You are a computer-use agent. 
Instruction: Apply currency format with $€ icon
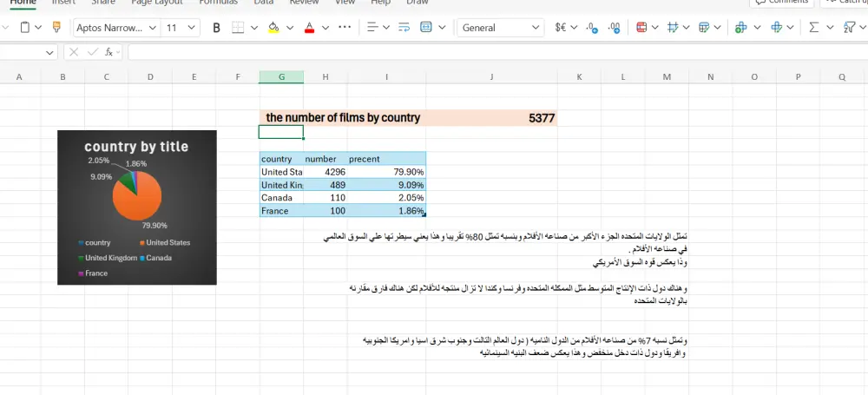point(561,27)
